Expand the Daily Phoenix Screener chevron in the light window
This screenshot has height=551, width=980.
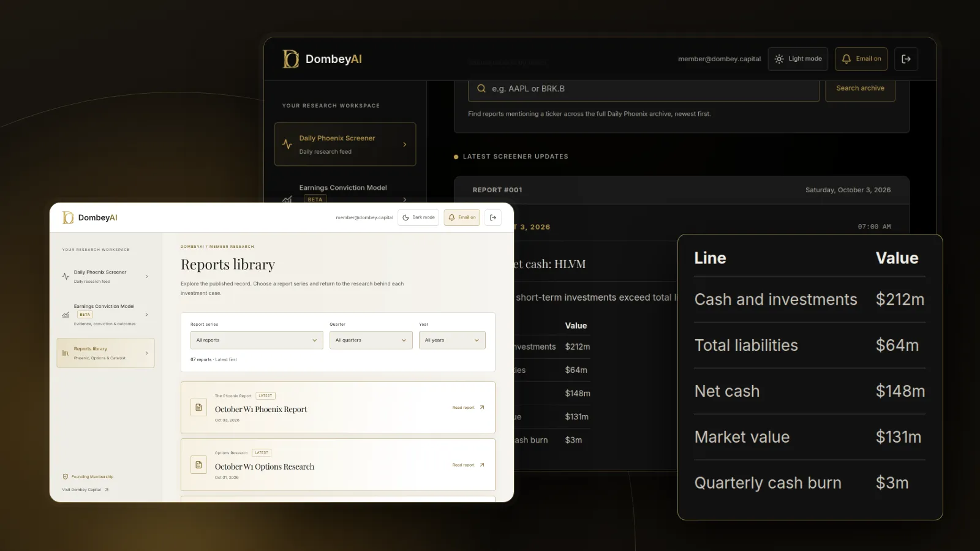(147, 277)
